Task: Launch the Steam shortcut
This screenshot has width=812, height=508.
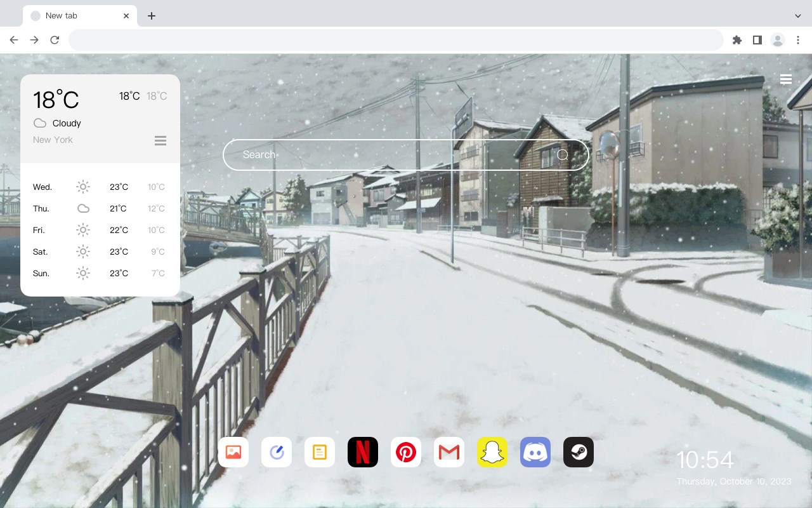Action: click(x=579, y=452)
